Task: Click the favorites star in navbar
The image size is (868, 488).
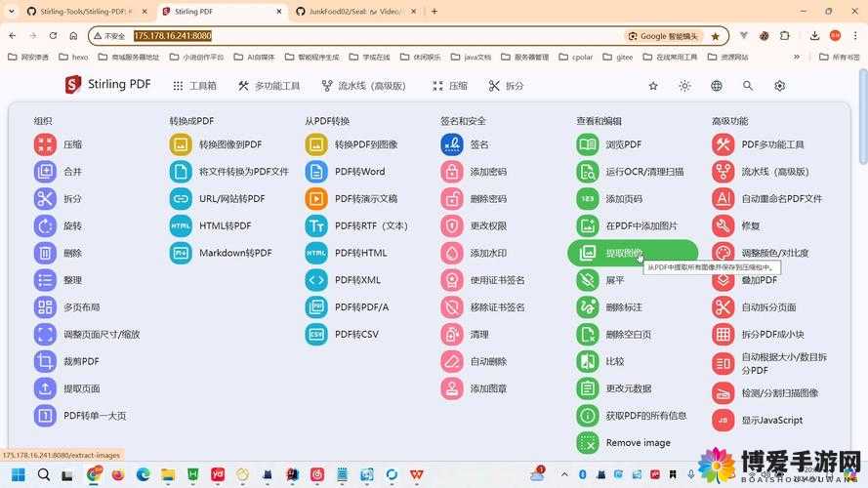Action: pos(653,86)
